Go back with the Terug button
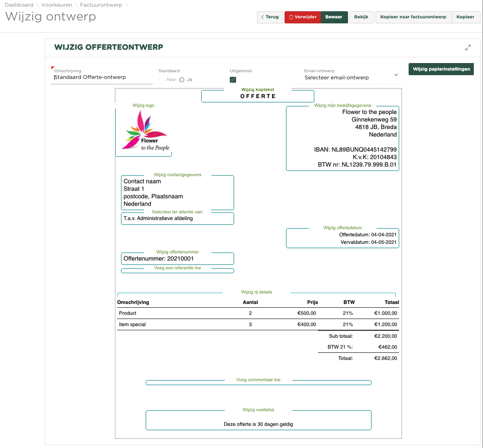 click(270, 17)
